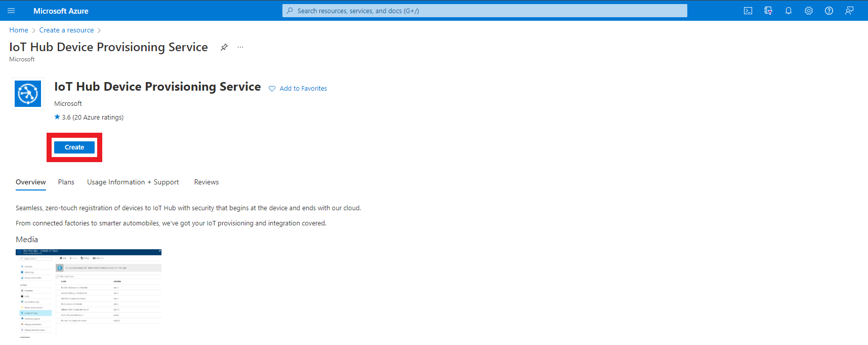
Task: Select the Overview tab
Action: [x=31, y=182]
